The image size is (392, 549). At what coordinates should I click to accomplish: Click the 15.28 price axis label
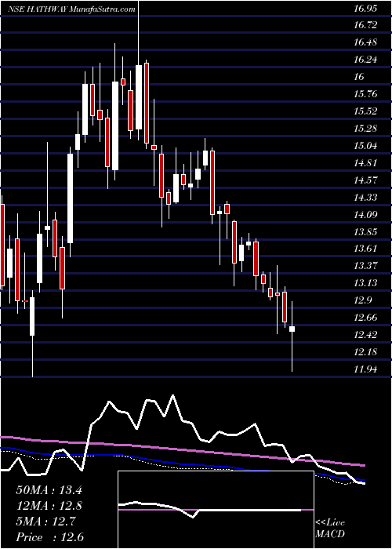point(366,129)
